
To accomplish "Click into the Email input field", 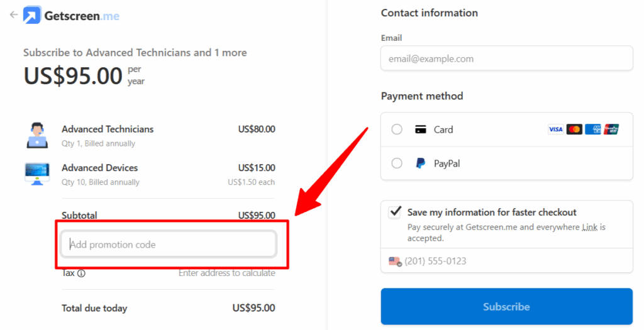I will point(506,58).
